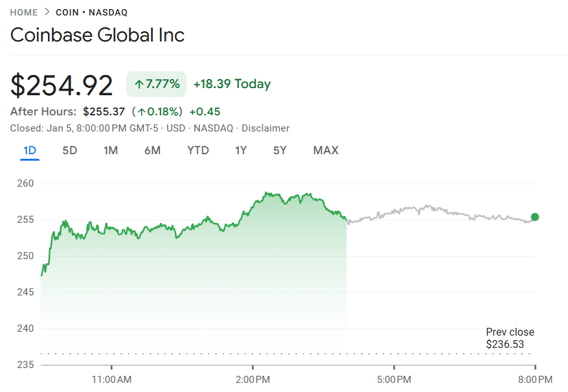Image resolution: width=568 pixels, height=392 pixels.
Task: Click the green up arrow in 7.77% badge
Action: click(x=139, y=84)
